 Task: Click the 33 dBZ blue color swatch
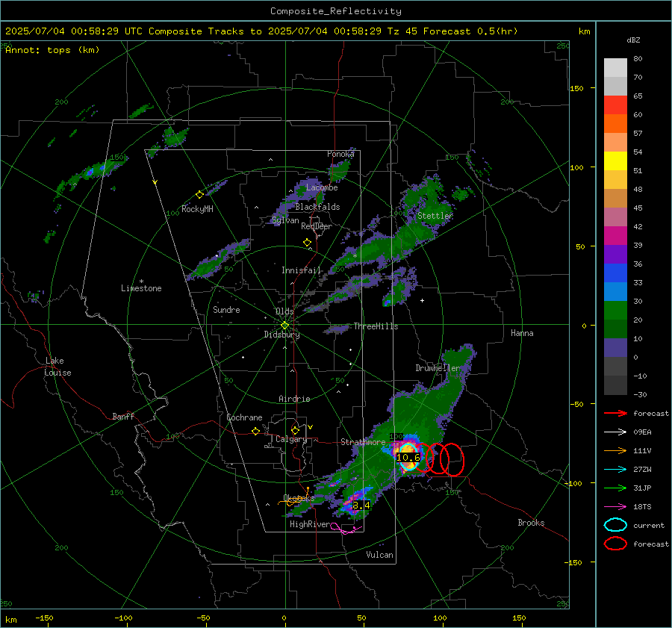615,273
